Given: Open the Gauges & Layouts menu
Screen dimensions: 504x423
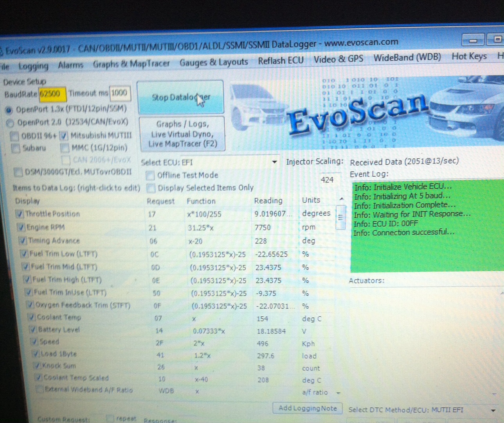Looking at the screenshot, I should pos(214,62).
